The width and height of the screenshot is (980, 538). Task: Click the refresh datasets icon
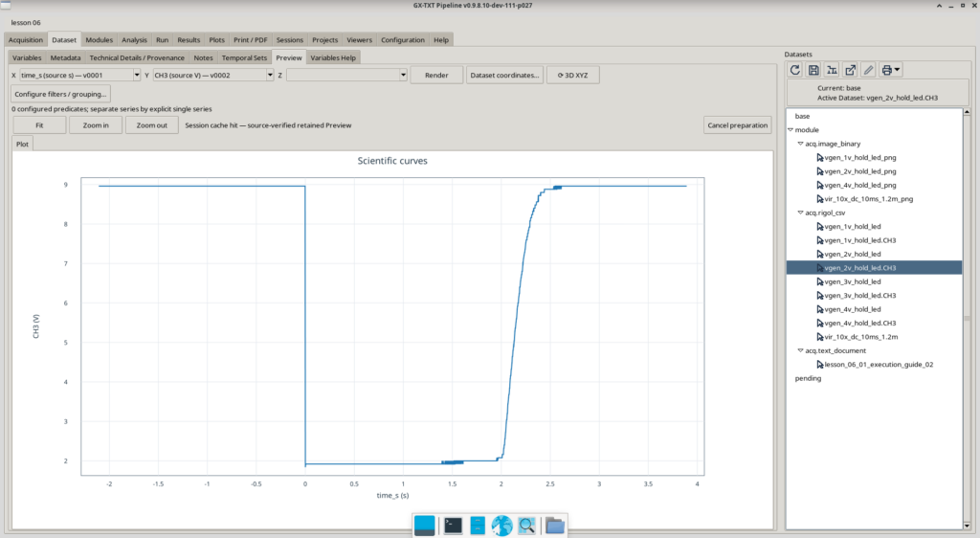[795, 70]
